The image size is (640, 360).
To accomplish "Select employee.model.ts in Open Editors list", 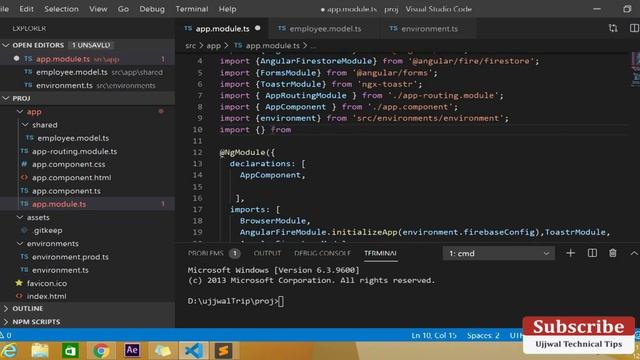I will point(87,72).
